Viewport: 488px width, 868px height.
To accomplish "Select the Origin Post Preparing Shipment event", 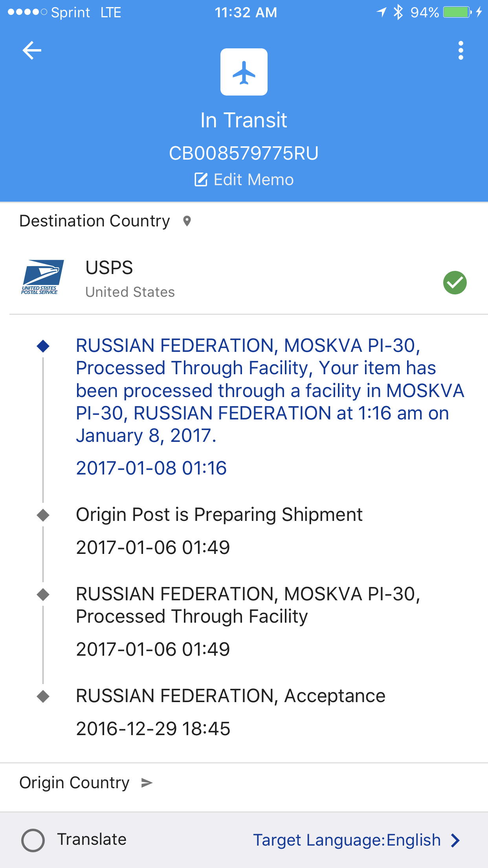I will coord(219,515).
